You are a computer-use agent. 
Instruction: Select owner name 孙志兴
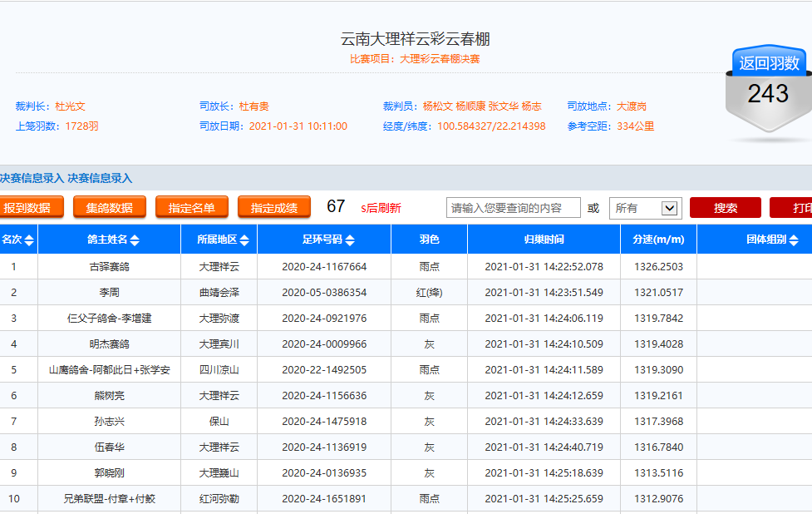pyautogui.click(x=109, y=421)
